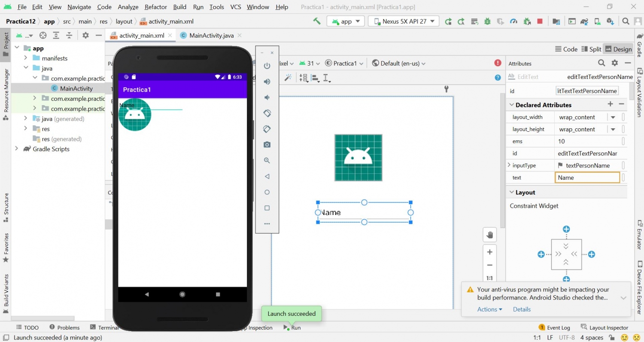
Task: Click the Make Project hammer icon
Action: [x=317, y=21]
